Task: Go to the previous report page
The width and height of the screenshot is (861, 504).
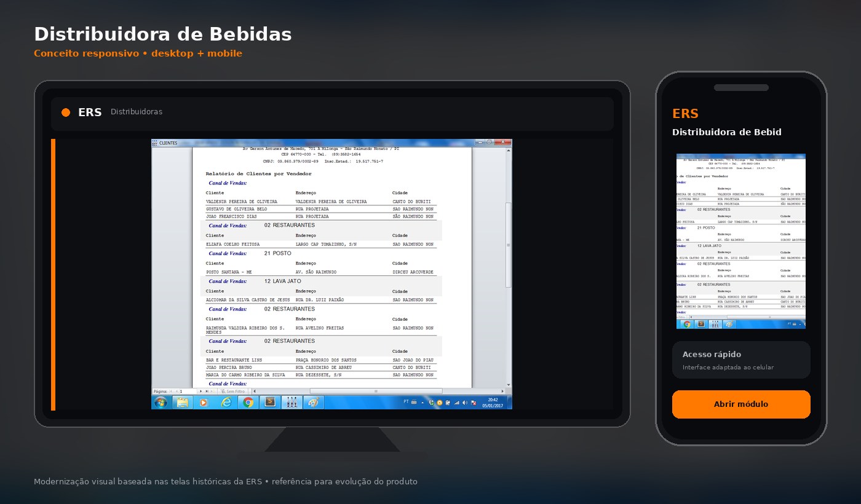Action: pos(177,391)
